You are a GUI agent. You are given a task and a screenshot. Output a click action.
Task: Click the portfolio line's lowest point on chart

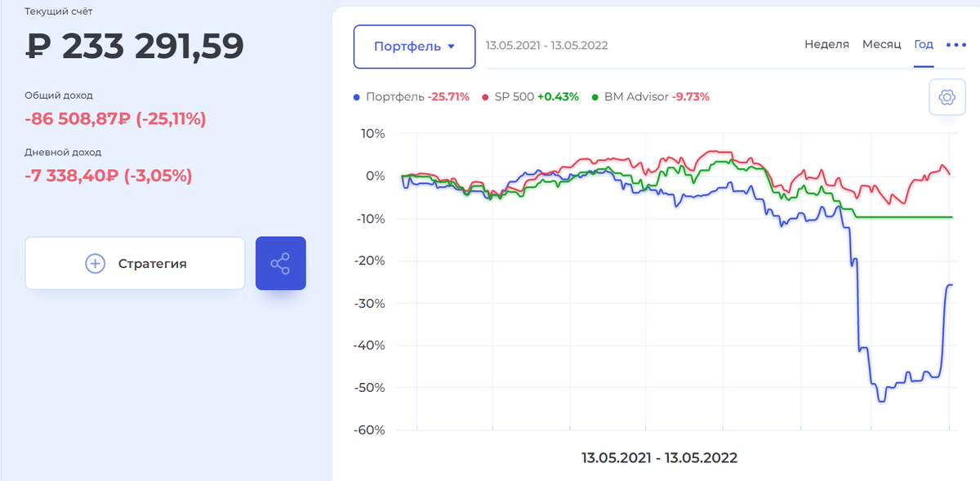pos(881,401)
